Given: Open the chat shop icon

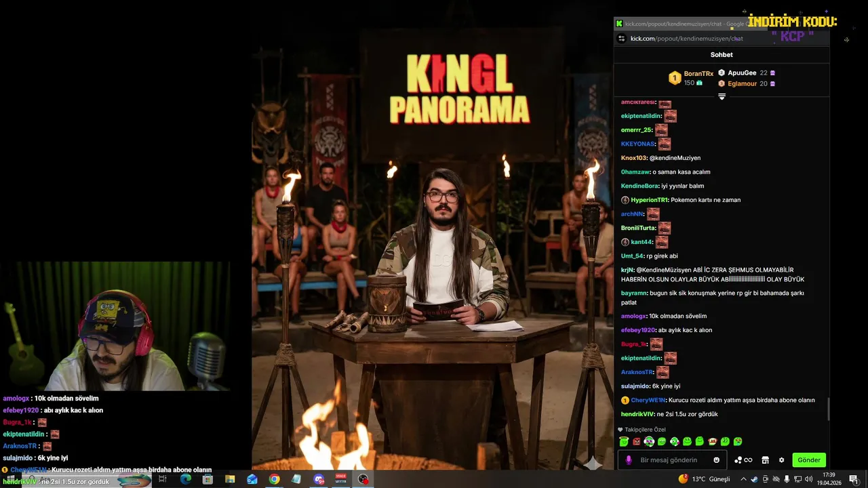Looking at the screenshot, I should (x=765, y=460).
